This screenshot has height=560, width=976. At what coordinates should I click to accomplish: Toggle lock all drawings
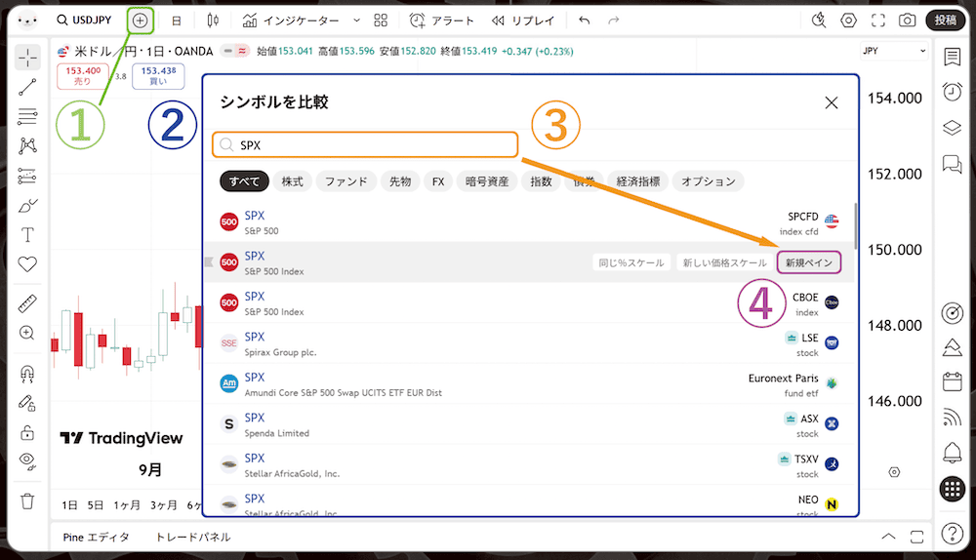[27, 432]
